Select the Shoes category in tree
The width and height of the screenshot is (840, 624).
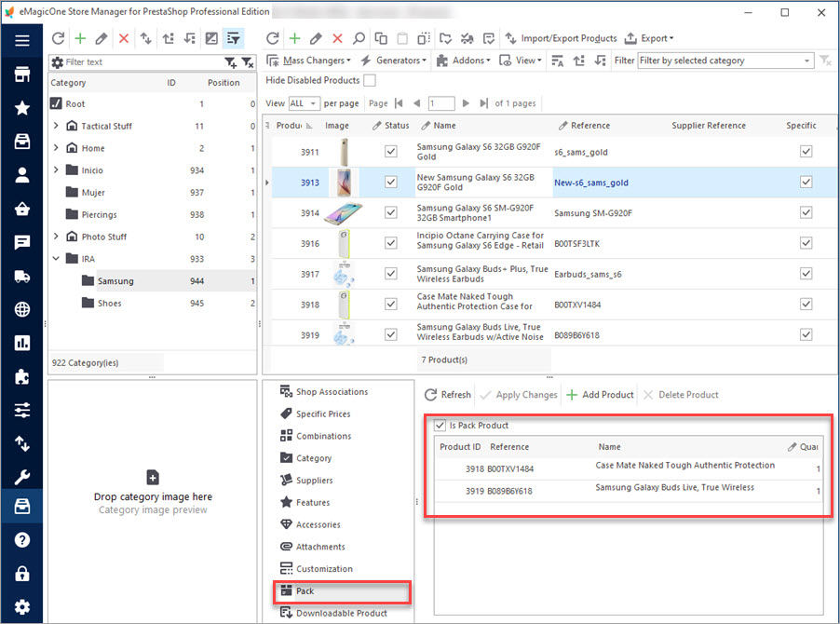[x=109, y=304]
